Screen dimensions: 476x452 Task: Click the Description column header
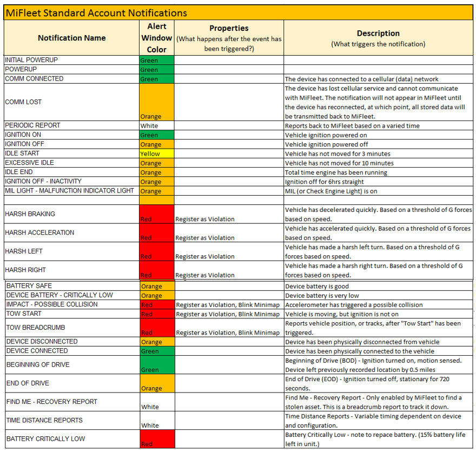(378, 38)
